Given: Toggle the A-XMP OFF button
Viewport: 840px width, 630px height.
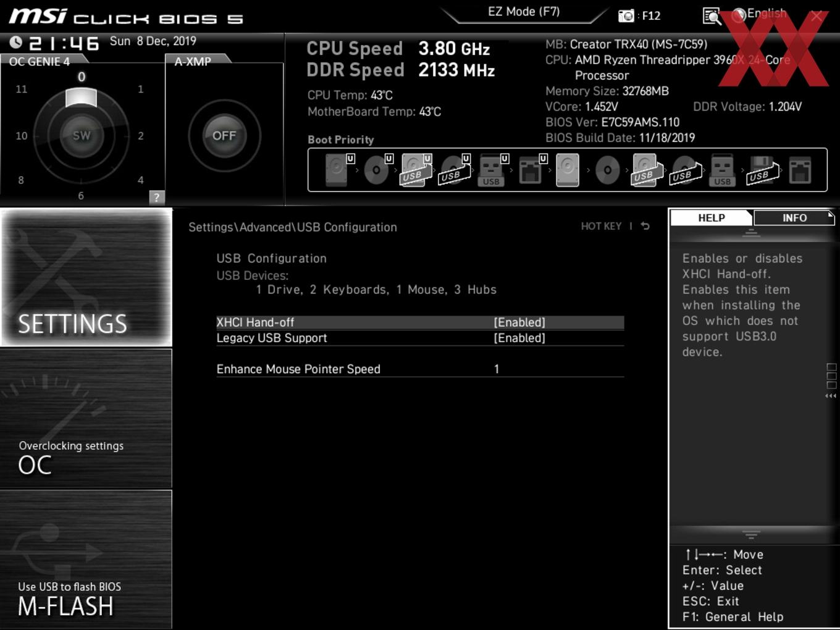Looking at the screenshot, I should [224, 135].
